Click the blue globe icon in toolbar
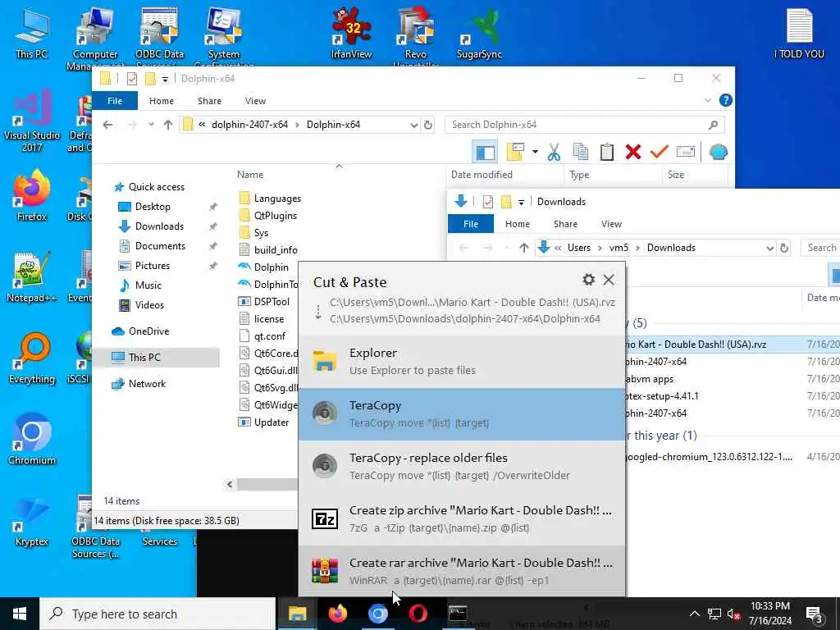 [x=718, y=153]
